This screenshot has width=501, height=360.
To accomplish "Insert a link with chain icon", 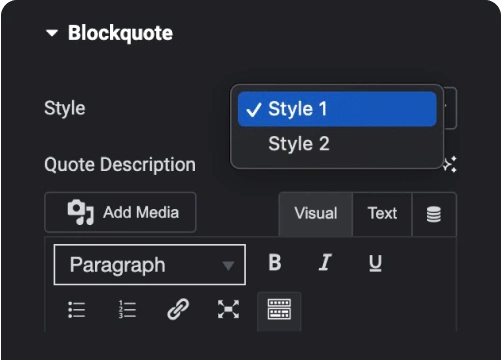I will click(x=178, y=310).
